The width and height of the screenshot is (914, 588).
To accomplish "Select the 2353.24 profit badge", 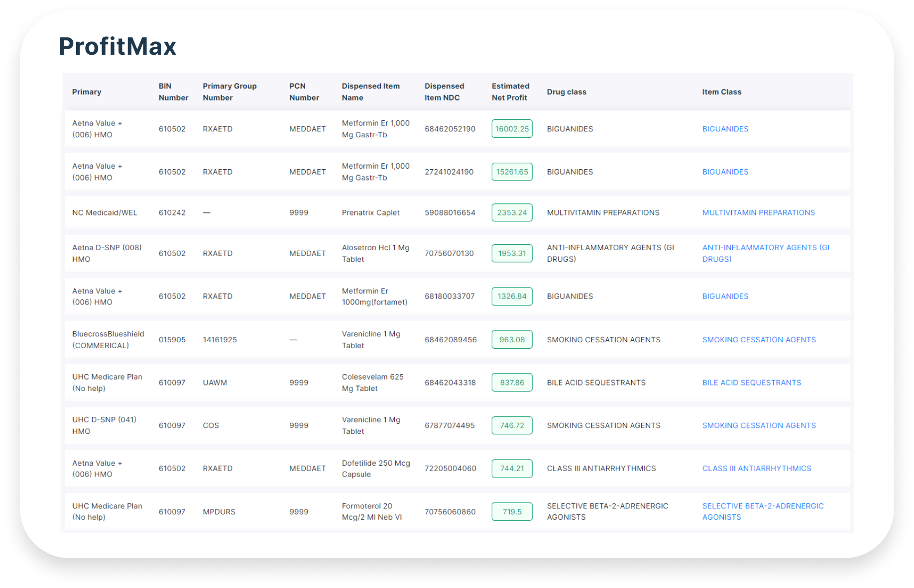I will pyautogui.click(x=512, y=212).
